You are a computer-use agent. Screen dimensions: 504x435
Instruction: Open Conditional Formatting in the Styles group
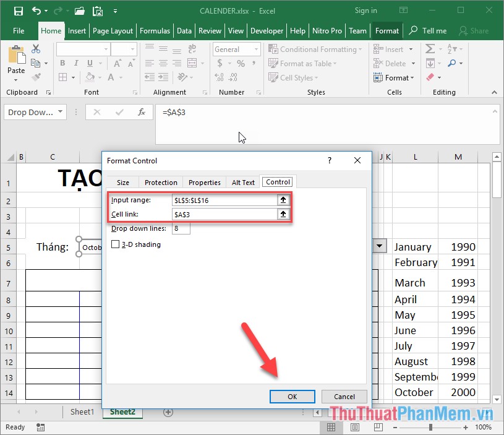click(315, 49)
